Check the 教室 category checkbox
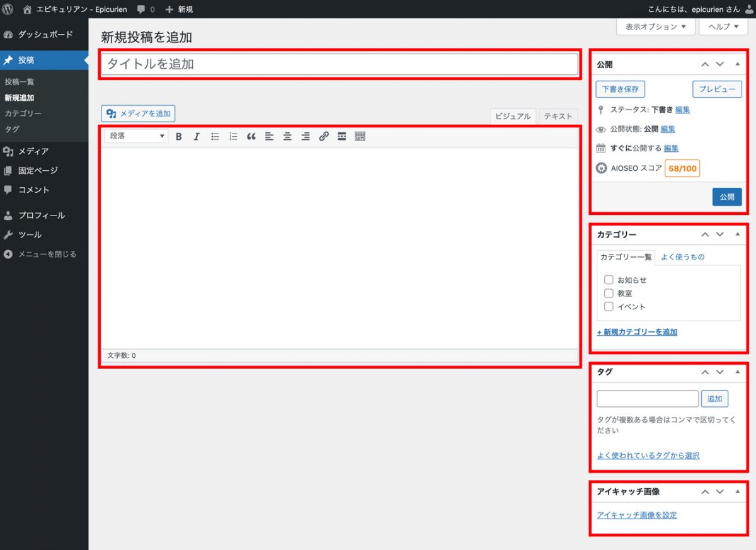The width and height of the screenshot is (756, 550). pos(609,293)
